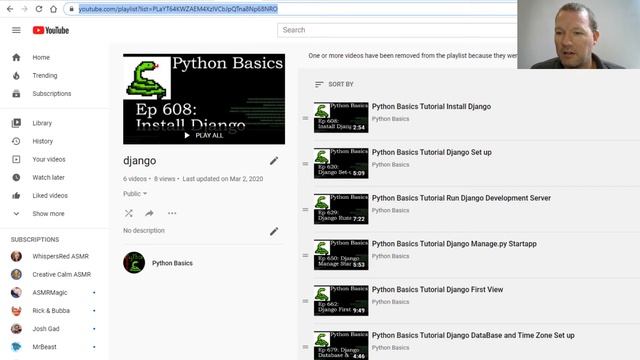This screenshot has width=640, height=360.
Task: Open the Install Django video title
Action: pyautogui.click(x=431, y=107)
